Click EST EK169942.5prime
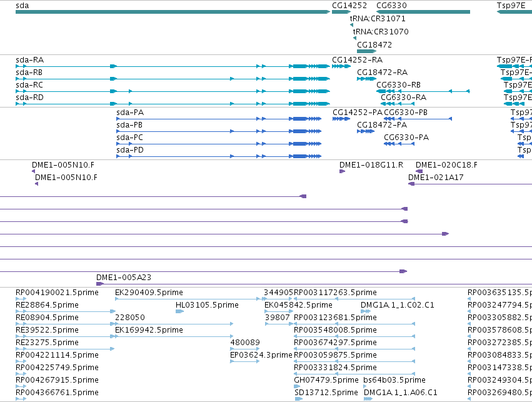This screenshot has height=402, width=532. [x=174, y=336]
